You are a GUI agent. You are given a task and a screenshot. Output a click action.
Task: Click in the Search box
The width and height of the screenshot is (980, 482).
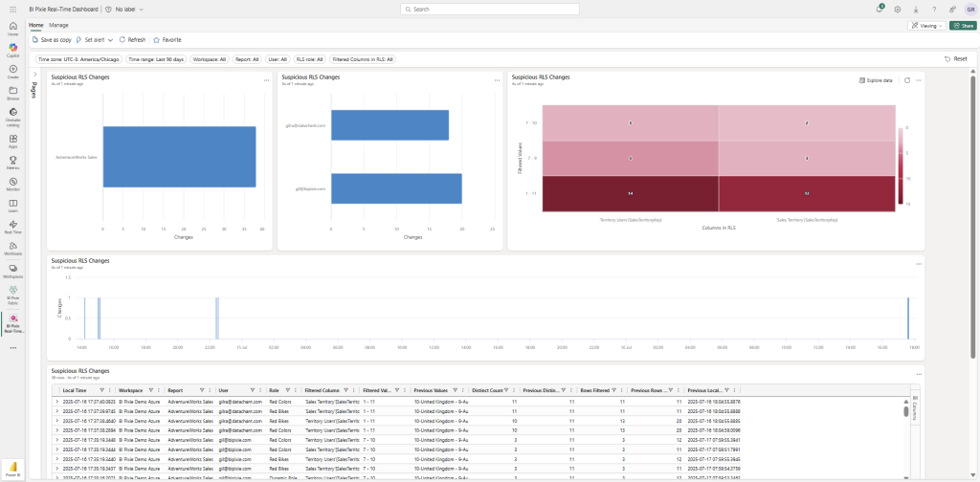(x=489, y=9)
